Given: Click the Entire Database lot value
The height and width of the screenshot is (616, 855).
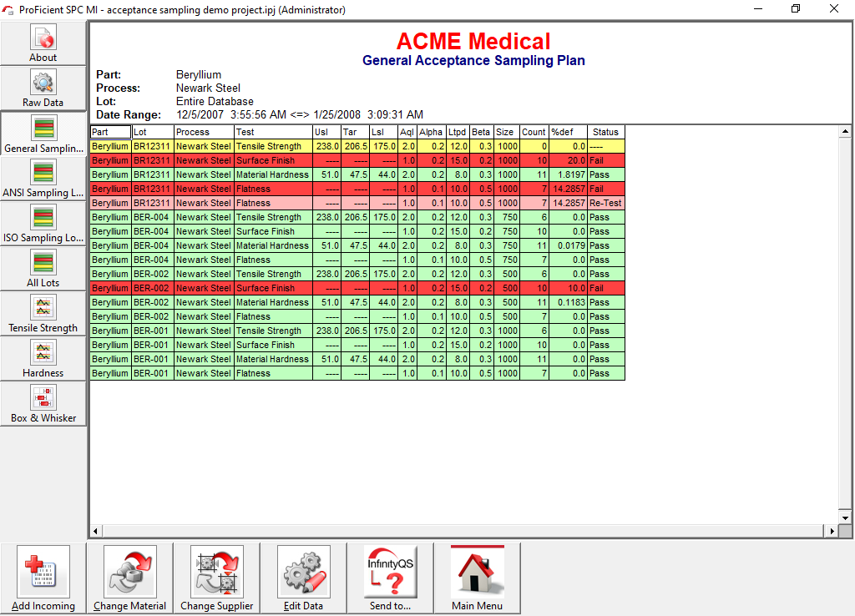Looking at the screenshot, I should [x=215, y=101].
